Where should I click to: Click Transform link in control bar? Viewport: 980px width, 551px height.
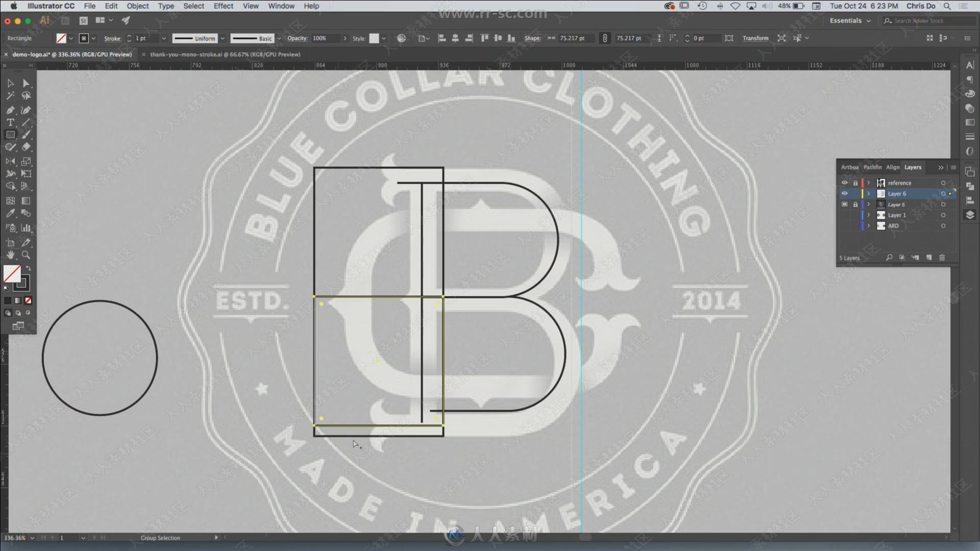(x=755, y=38)
